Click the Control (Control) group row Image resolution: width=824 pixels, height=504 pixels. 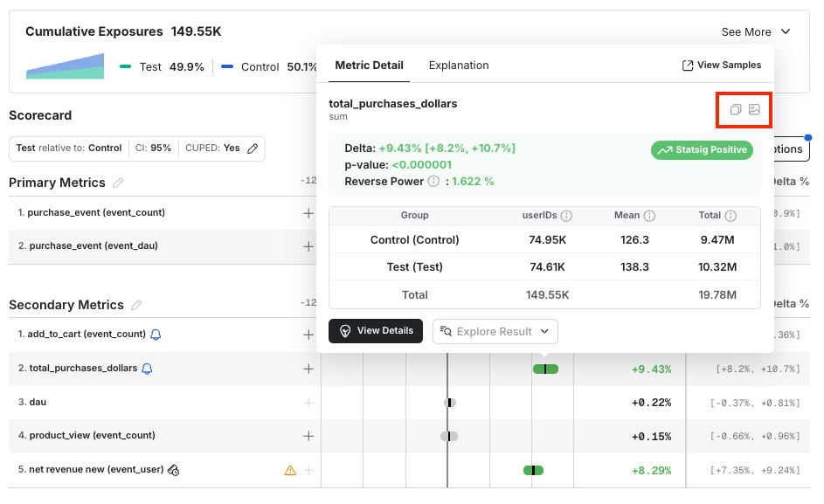pos(544,239)
